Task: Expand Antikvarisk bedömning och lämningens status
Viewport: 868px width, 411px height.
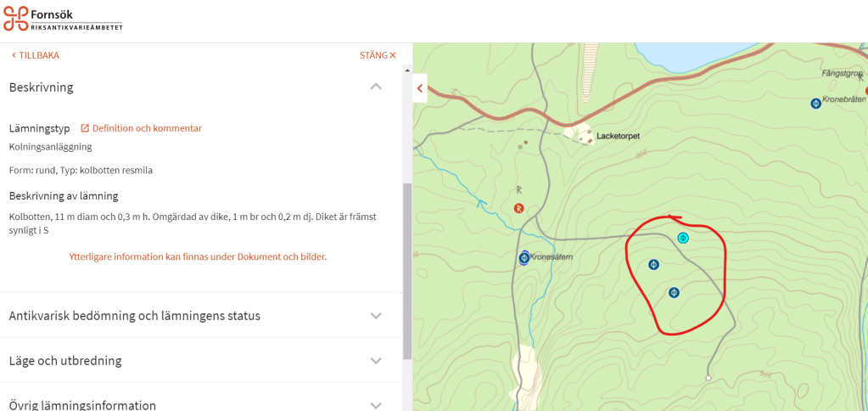Action: point(376,315)
